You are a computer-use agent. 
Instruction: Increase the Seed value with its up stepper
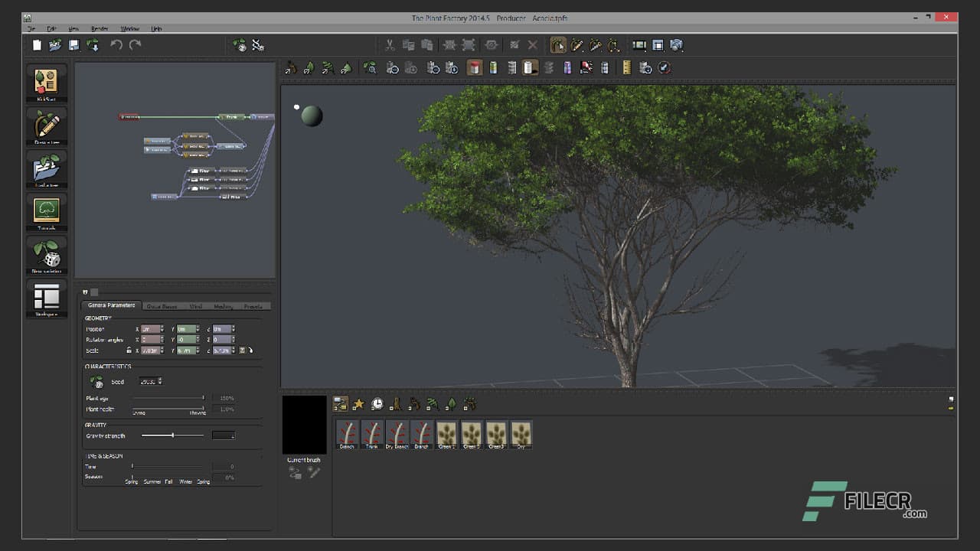pos(160,380)
